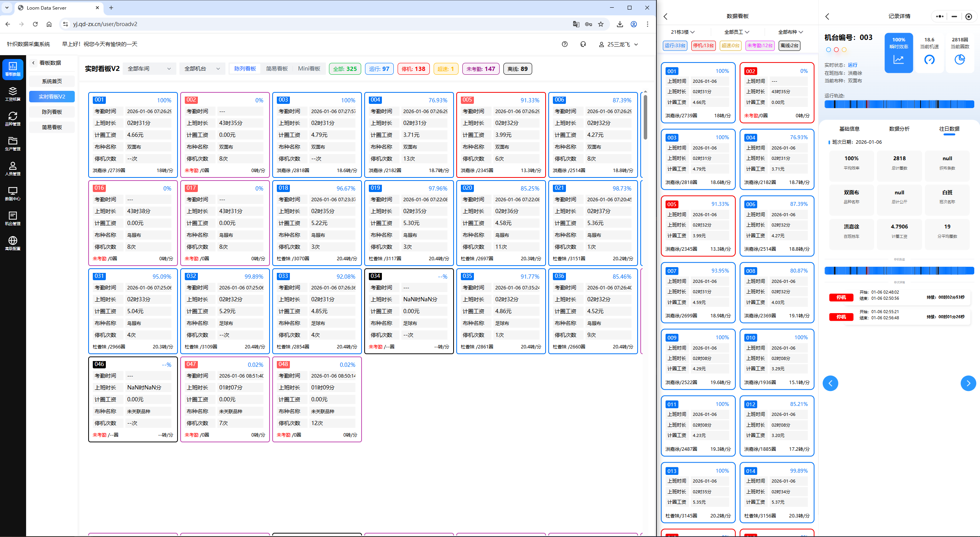980x537 pixels.
Task: Open 系统首页 in the side menu
Action: tap(52, 81)
